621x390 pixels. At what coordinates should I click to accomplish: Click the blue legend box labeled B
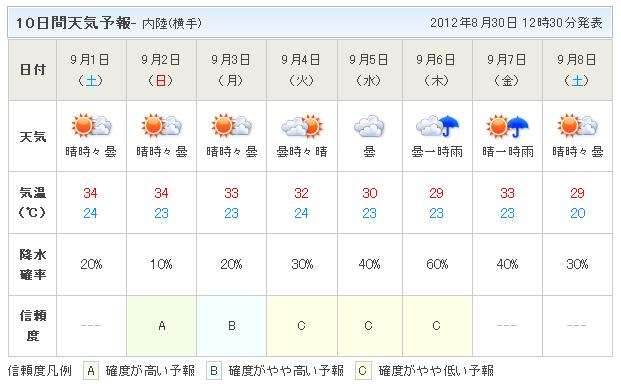tap(214, 371)
